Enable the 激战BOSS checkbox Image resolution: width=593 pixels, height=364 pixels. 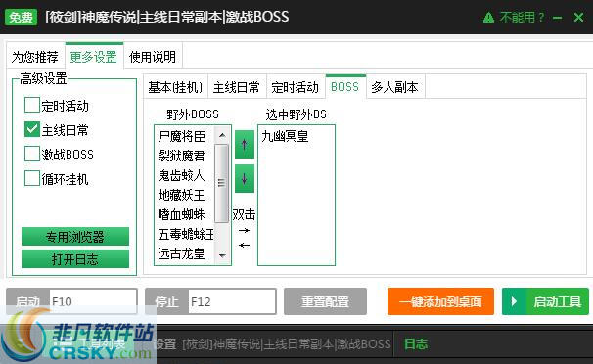(x=32, y=154)
